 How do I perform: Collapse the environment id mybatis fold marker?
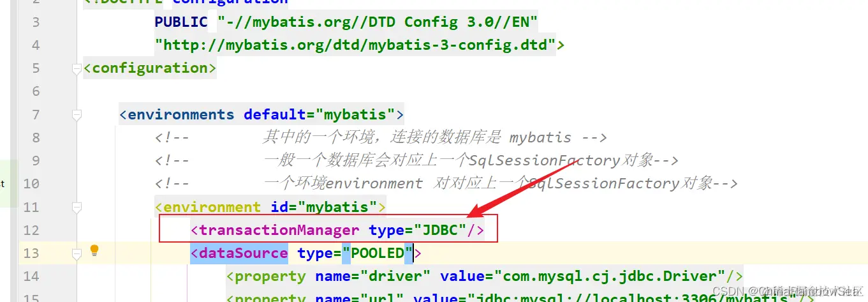[77, 208]
